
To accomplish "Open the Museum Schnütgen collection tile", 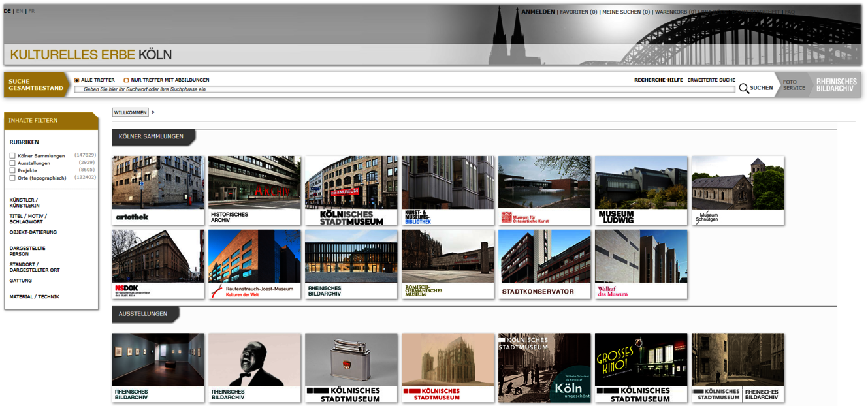I will pyautogui.click(x=738, y=191).
